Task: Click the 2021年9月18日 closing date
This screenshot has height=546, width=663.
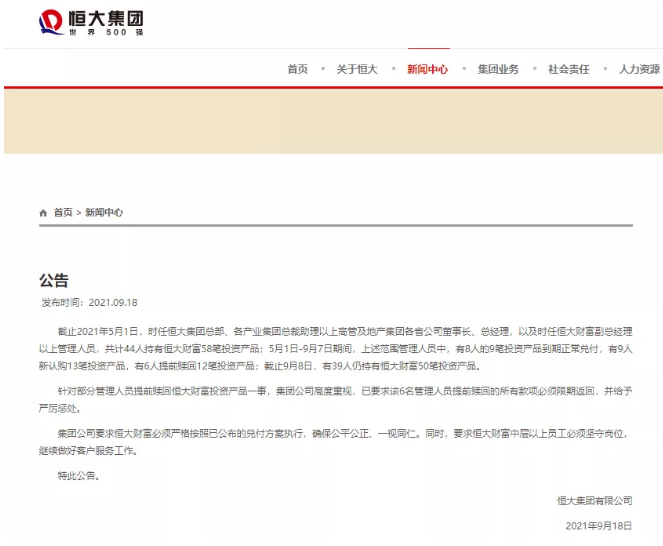Action: click(599, 526)
